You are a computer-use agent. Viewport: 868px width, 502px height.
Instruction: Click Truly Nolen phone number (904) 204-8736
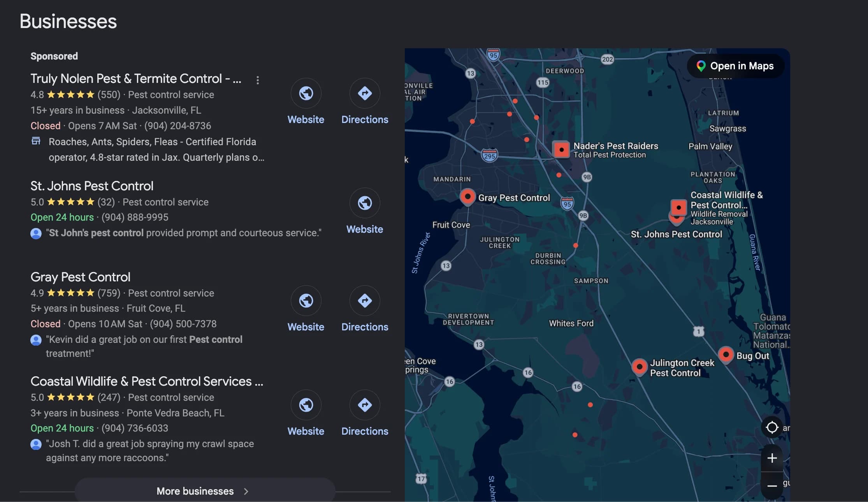177,126
